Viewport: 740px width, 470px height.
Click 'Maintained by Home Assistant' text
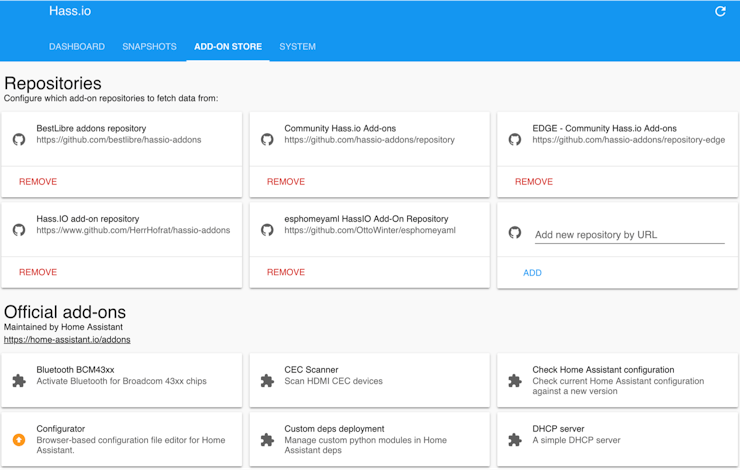pyautogui.click(x=63, y=327)
